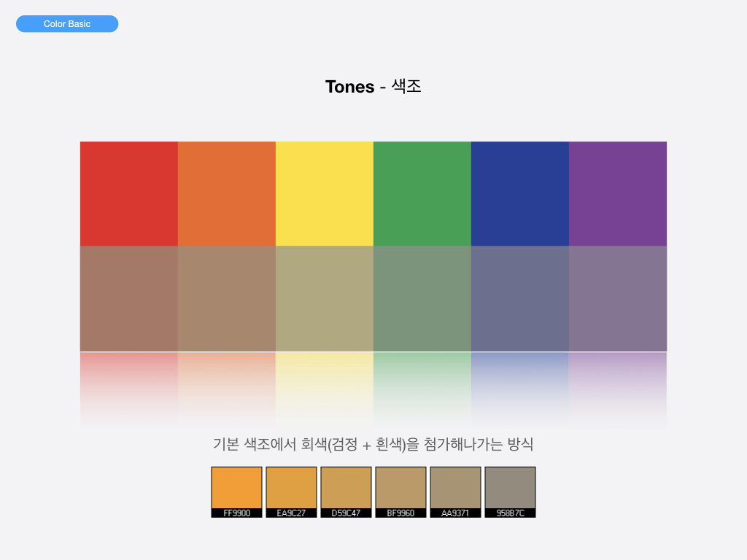Select the AA9371 swatch

click(455, 489)
